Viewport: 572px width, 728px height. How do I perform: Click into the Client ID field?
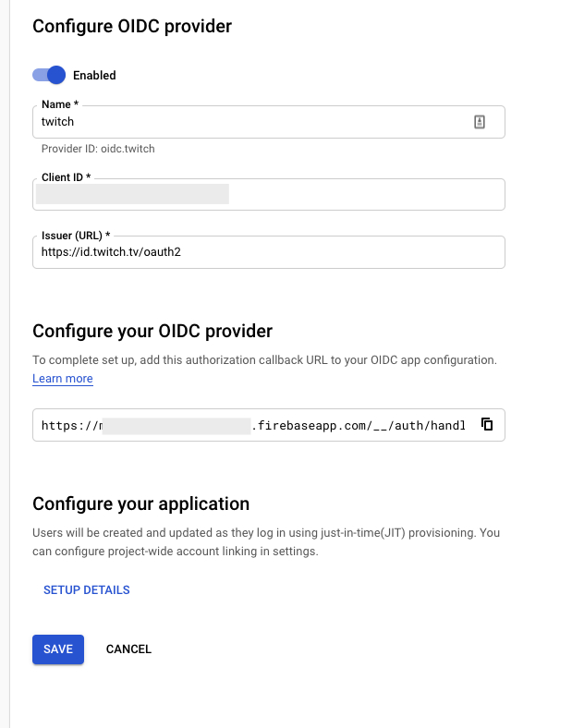268,194
